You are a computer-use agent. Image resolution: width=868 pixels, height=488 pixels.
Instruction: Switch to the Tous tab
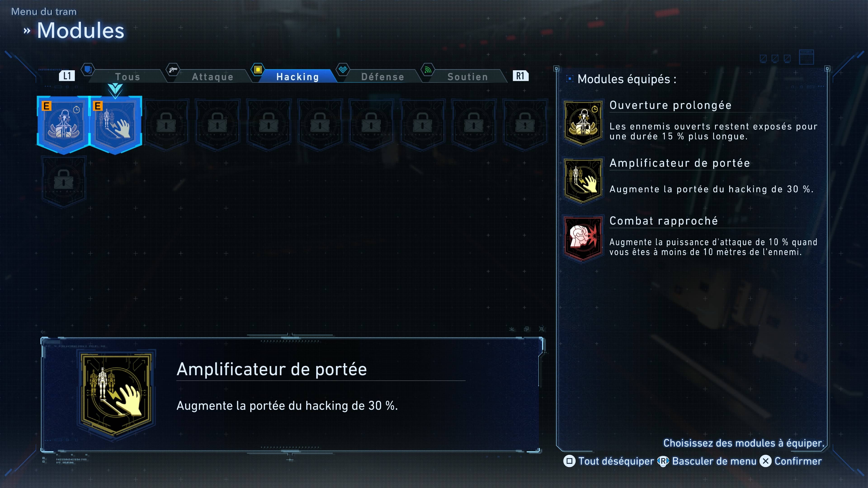(x=127, y=77)
